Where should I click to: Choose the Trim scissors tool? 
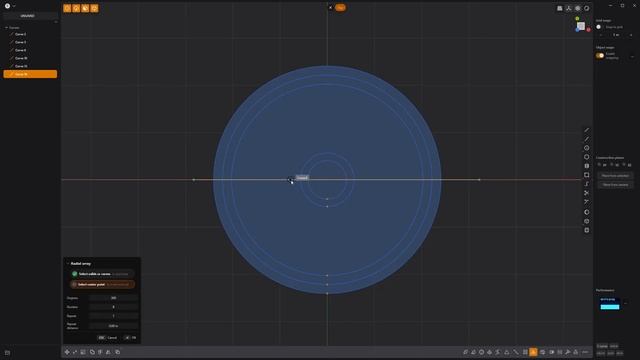pyautogui.click(x=587, y=193)
